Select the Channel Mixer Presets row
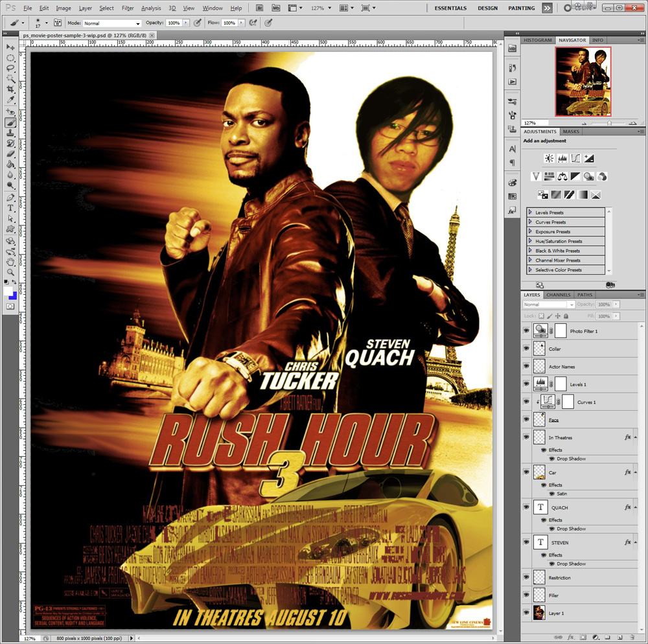This screenshot has width=648, height=644. point(566,260)
